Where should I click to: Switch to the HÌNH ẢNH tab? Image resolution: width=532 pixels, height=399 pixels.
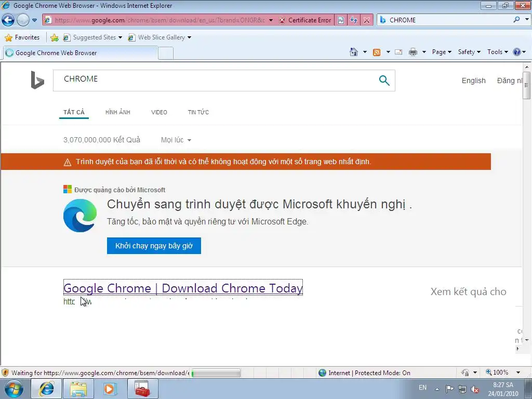118,112
